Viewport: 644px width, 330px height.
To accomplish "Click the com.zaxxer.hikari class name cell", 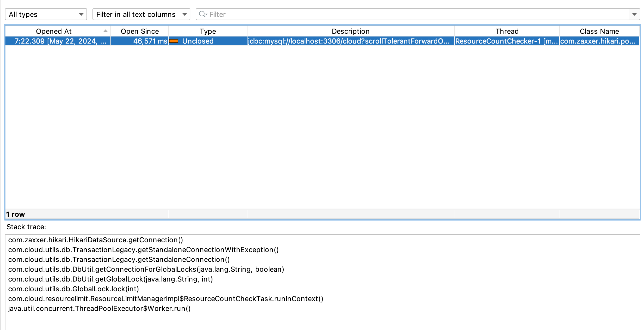I will point(598,41).
